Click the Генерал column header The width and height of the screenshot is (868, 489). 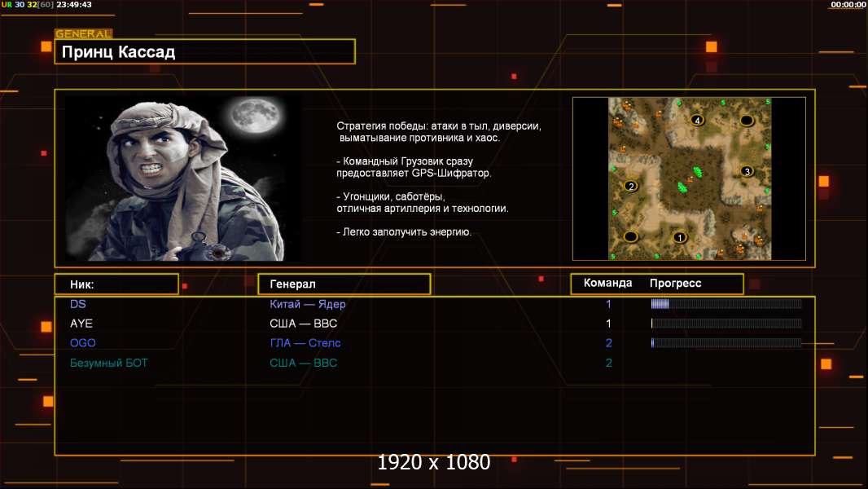coord(344,284)
